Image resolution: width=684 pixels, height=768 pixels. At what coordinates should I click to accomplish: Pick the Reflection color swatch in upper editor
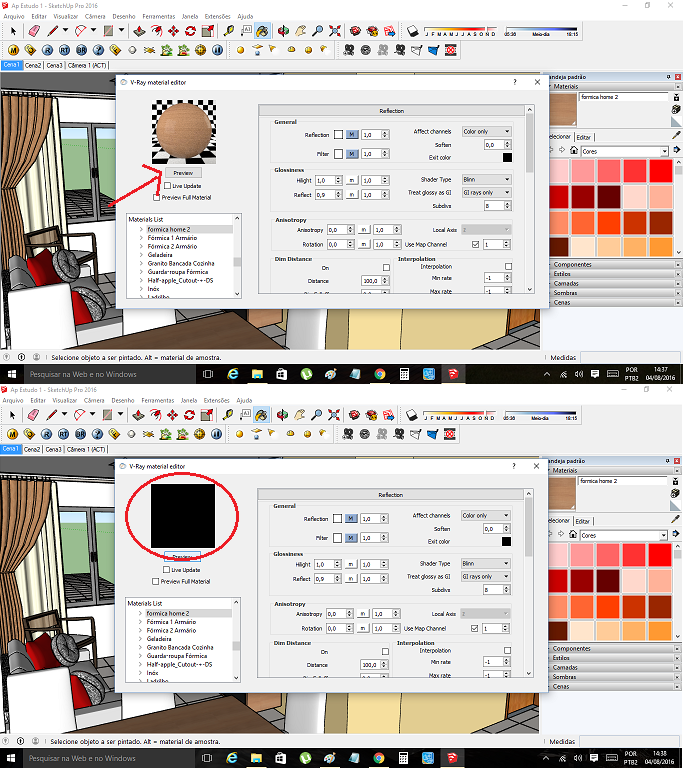[338, 135]
